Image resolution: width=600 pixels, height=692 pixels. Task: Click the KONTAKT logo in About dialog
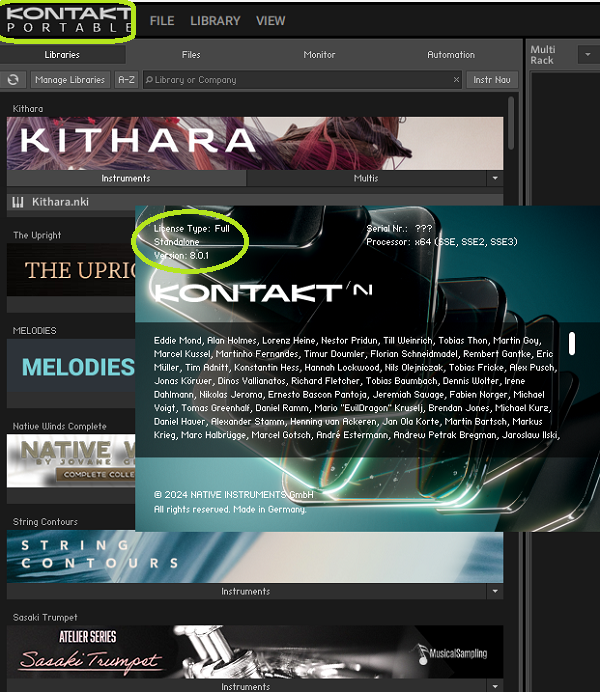(263, 293)
